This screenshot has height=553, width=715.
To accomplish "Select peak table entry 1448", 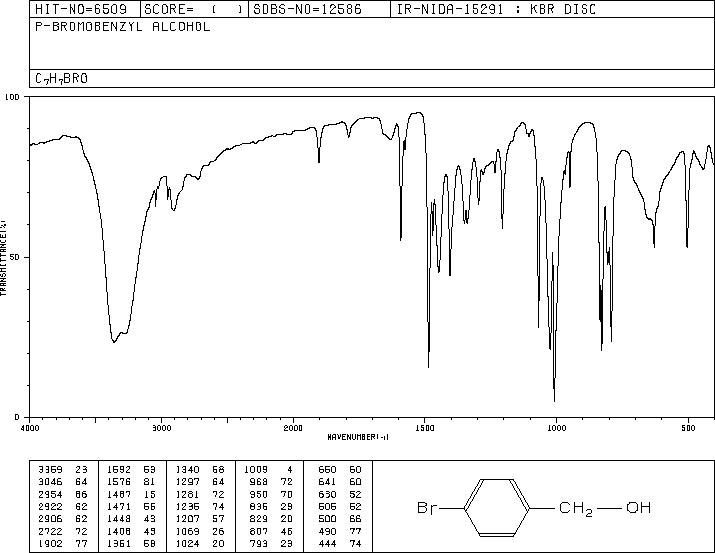I will coord(119,519).
